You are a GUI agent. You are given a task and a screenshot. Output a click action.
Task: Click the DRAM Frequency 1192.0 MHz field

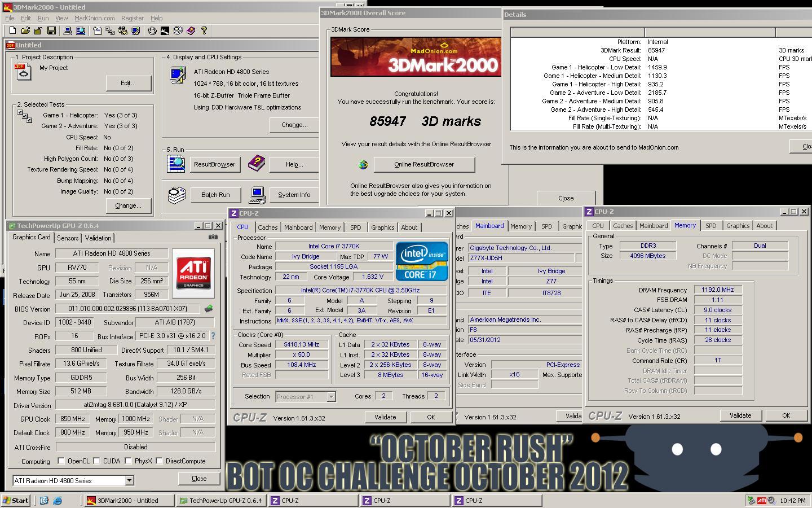point(718,290)
